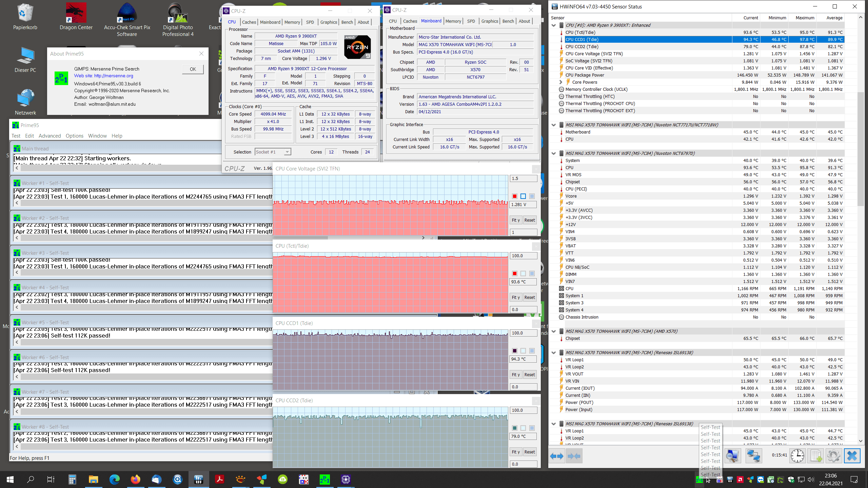Open Prime95 Options menu

pyautogui.click(x=75, y=136)
